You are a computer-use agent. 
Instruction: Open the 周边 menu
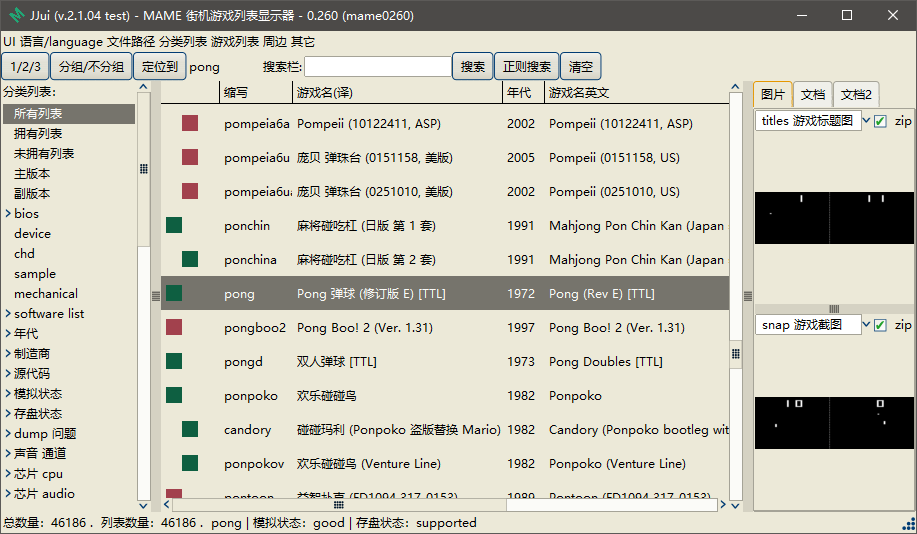[x=275, y=42]
